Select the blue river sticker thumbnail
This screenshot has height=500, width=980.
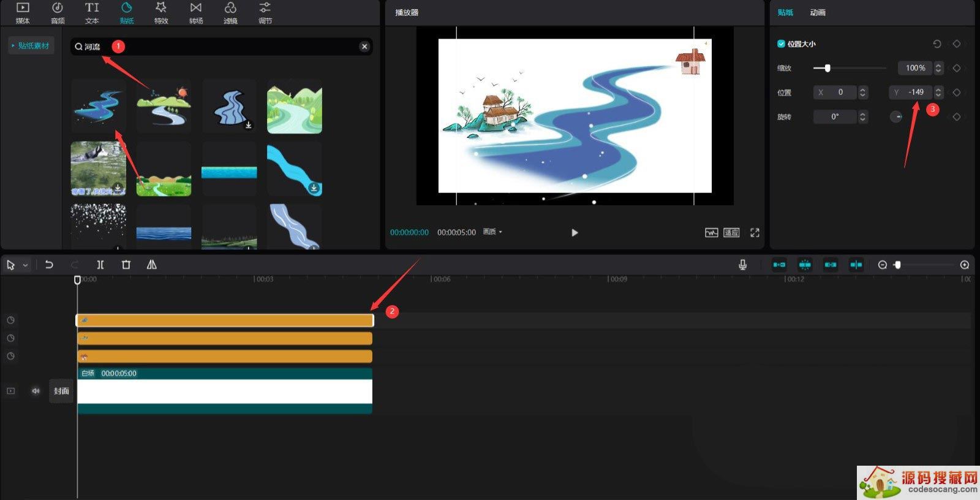point(98,107)
